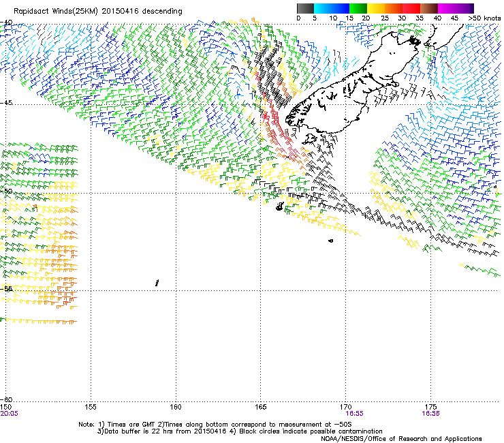The width and height of the screenshot is (504, 443).
Task: Click the black island just south of 50S near 166E
Action: pyautogui.click(x=280, y=207)
